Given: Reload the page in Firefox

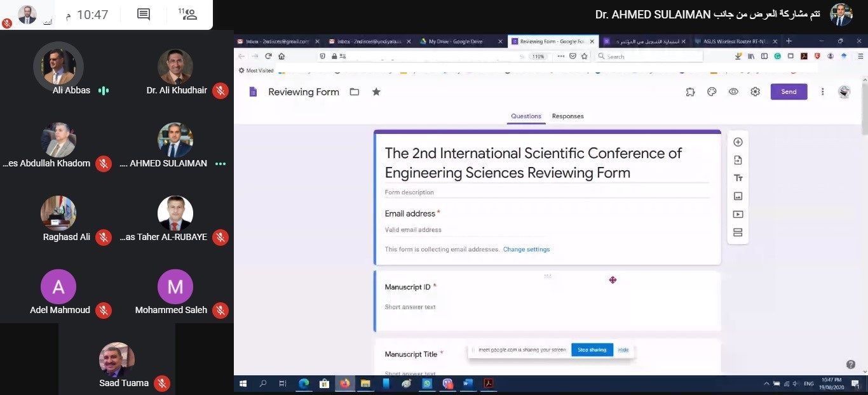Looking at the screenshot, I should (x=268, y=56).
